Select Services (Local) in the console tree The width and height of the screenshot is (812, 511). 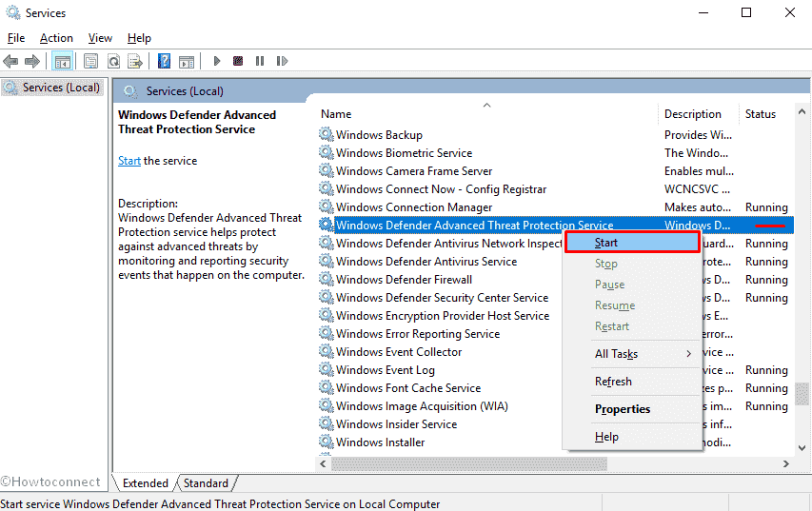[x=54, y=88]
